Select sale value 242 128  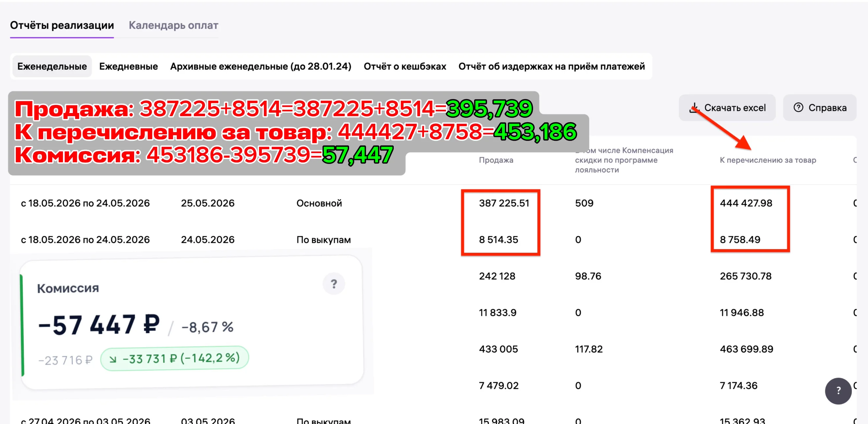pos(497,276)
